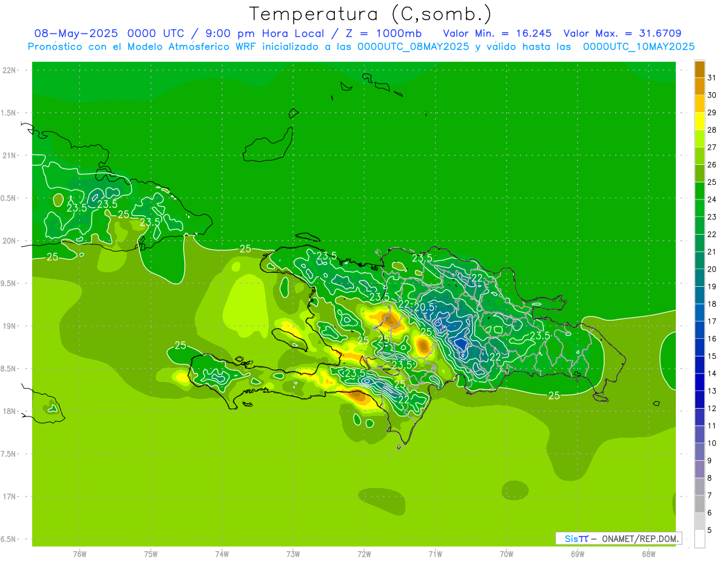
Task: Select the 'Valor Min. = 16.245' value
Action: (498, 33)
